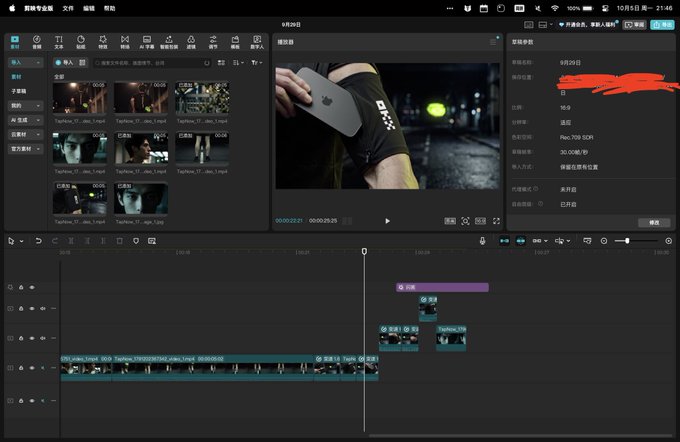
Task: Hide the empty bottom track with eye icon
Action: [x=32, y=401]
